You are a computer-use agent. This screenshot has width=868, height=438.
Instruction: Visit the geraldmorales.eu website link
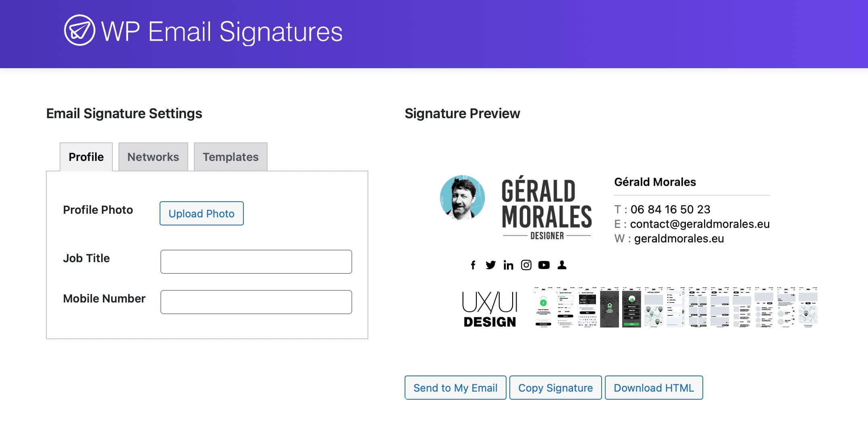click(x=679, y=238)
